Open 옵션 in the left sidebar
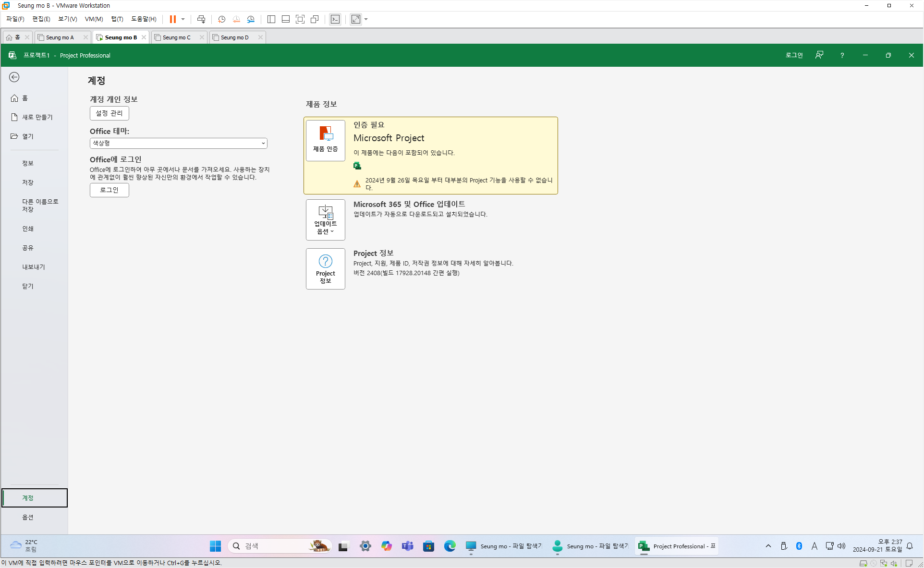The height and width of the screenshot is (568, 924). point(28,517)
